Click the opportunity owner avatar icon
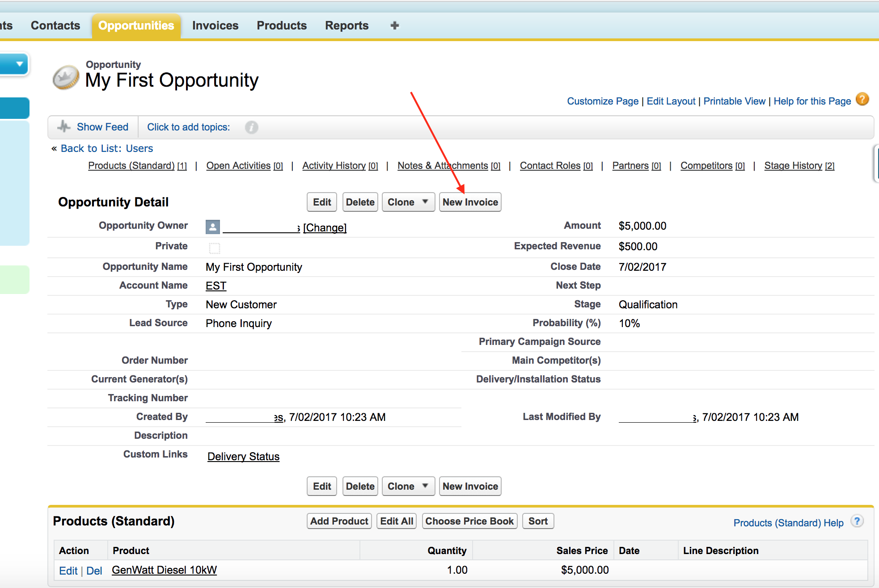Image resolution: width=879 pixels, height=588 pixels. (213, 227)
